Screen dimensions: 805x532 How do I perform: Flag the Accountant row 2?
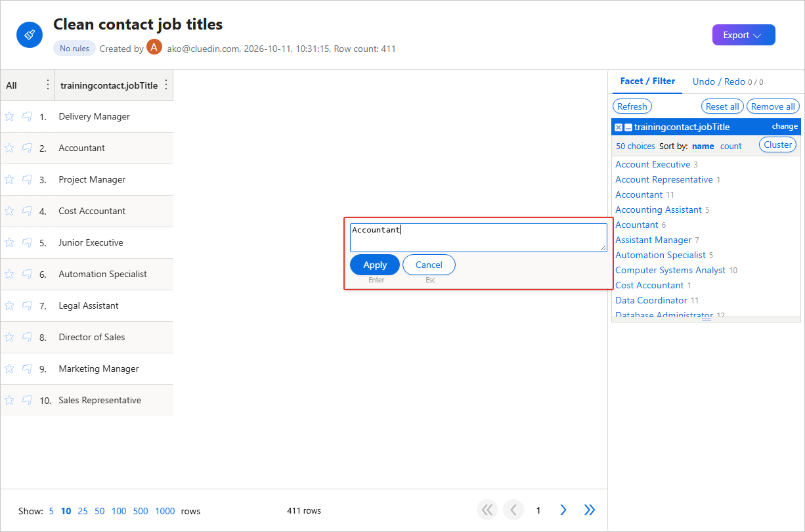[x=27, y=148]
